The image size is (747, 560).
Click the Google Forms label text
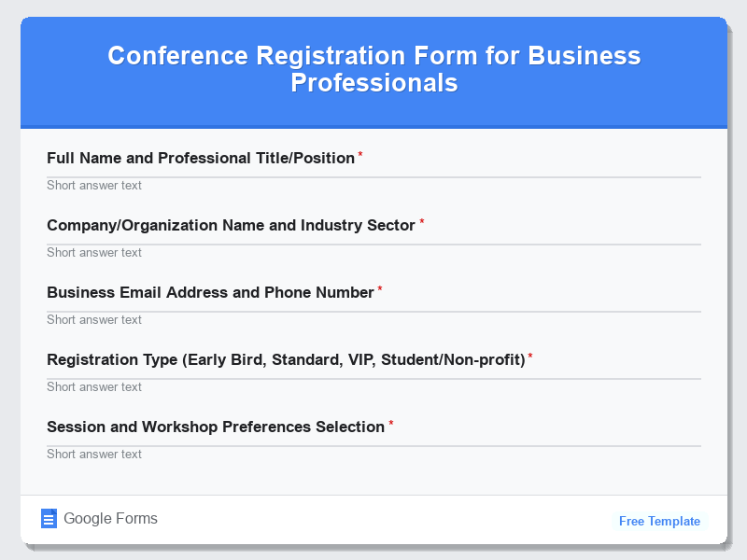(109, 518)
